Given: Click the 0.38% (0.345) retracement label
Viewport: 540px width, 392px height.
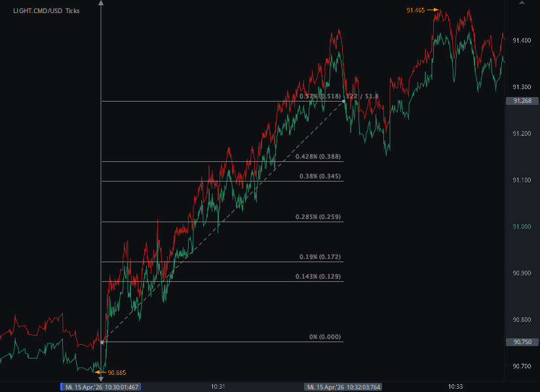Looking at the screenshot, I should pyautogui.click(x=319, y=175).
